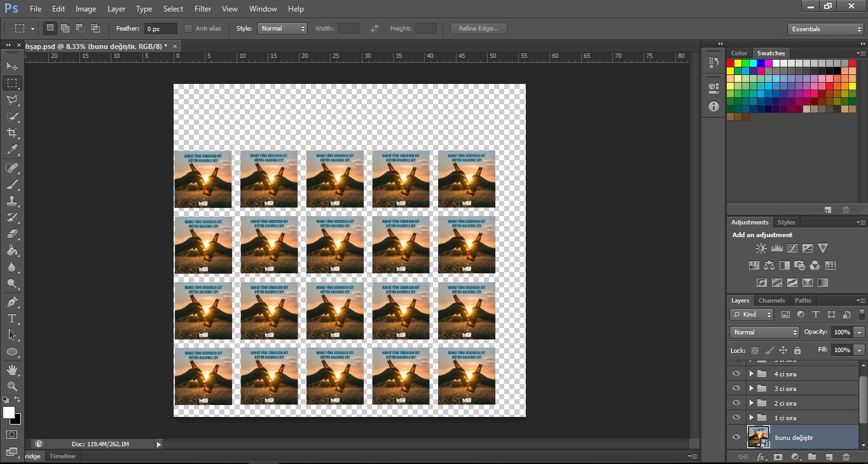The width and height of the screenshot is (868, 464).
Task: Pick the Blur tool
Action: coord(12,267)
